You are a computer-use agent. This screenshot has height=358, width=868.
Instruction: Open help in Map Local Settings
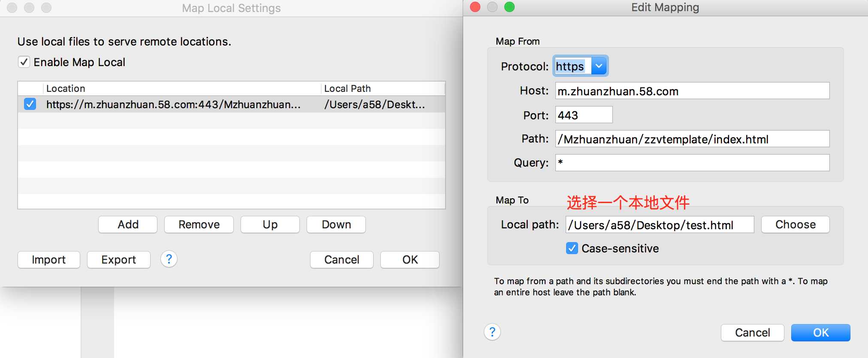point(169,259)
